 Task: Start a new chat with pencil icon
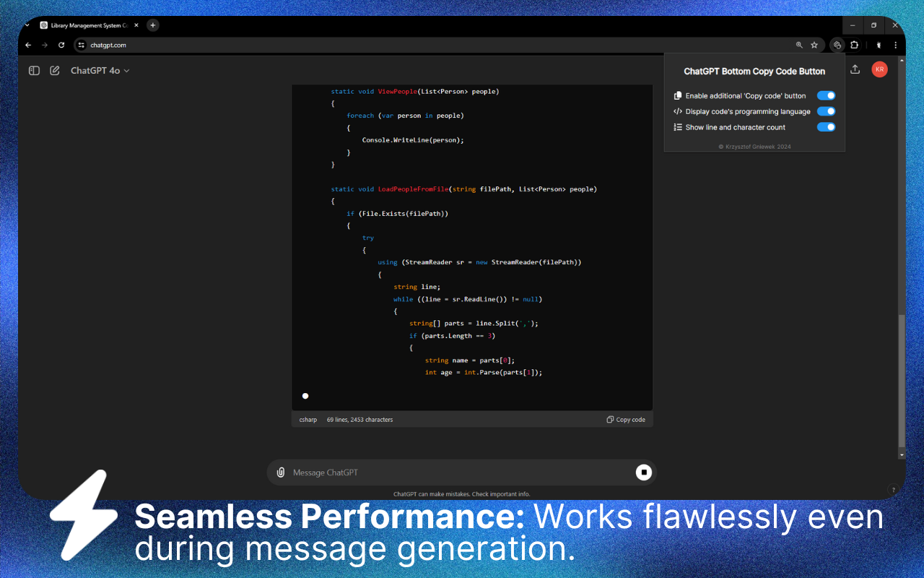(x=55, y=71)
